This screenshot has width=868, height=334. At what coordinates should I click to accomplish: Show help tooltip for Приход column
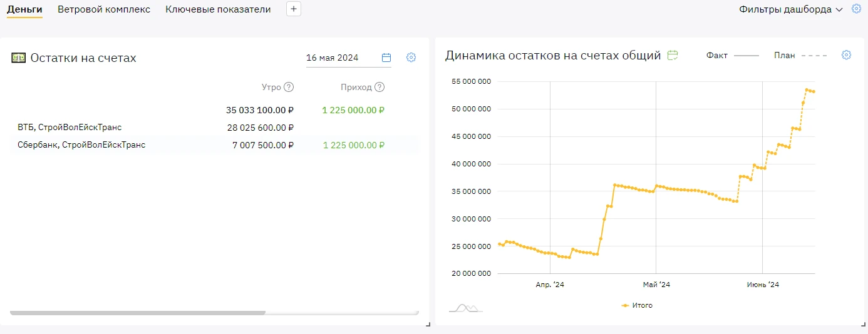coord(380,88)
